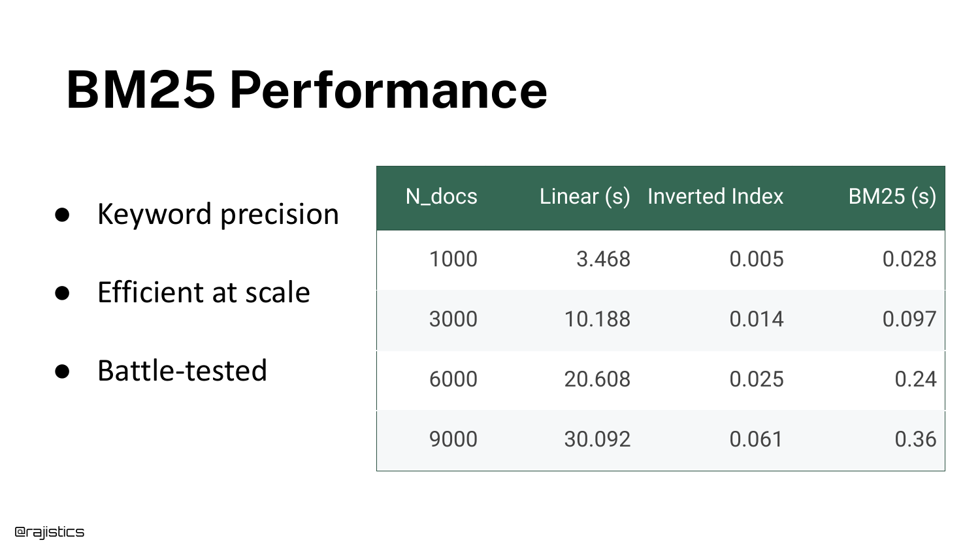Click the 0.028 BM25 cell

909,259
